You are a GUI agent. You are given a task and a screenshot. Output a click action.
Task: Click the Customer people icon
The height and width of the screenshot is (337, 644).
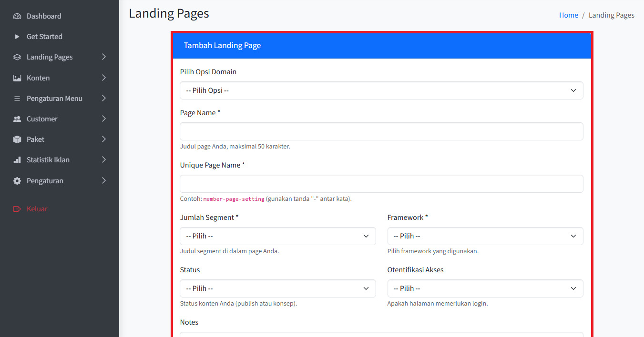[x=17, y=119]
